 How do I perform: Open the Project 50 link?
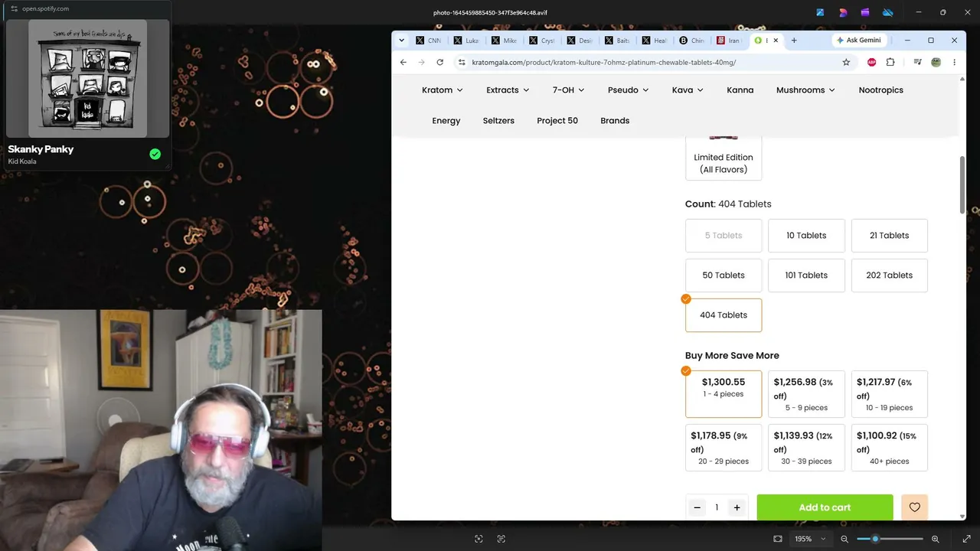pos(557,120)
